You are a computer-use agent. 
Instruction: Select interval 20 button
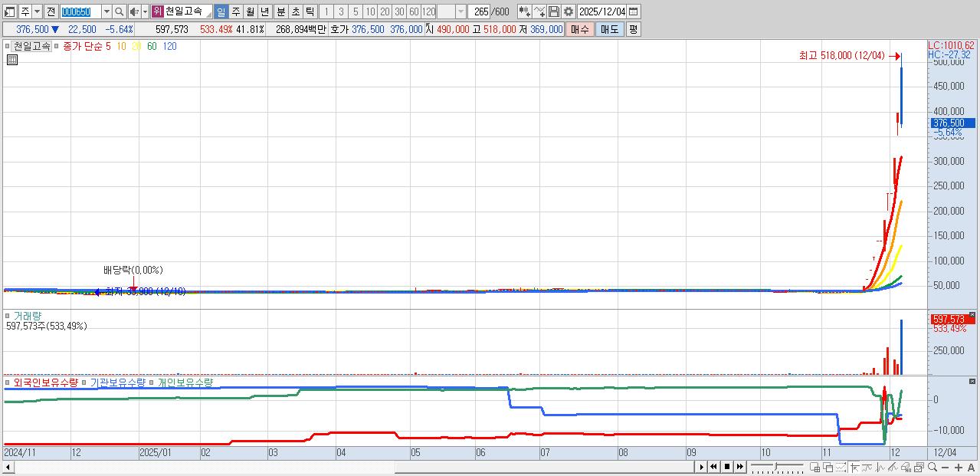coord(385,11)
